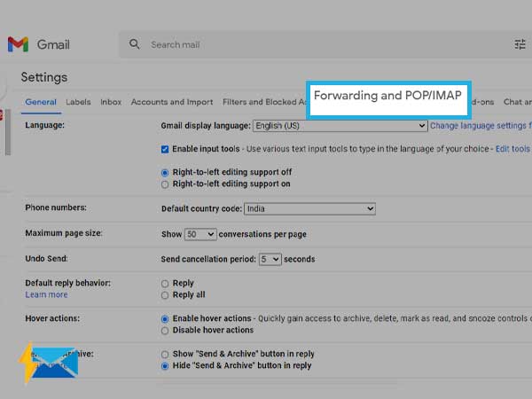Open Send cancellation period dropdown
Screen dimensions: 532x399
270,259
